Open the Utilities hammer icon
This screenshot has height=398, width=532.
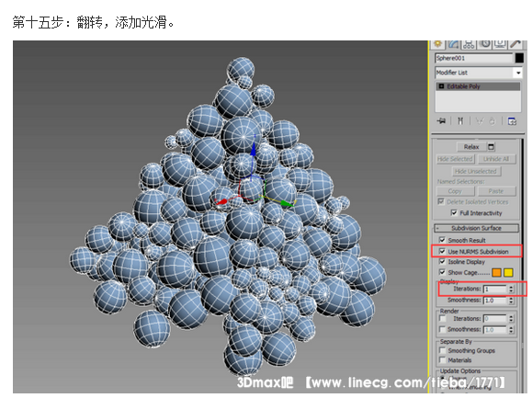click(515, 44)
